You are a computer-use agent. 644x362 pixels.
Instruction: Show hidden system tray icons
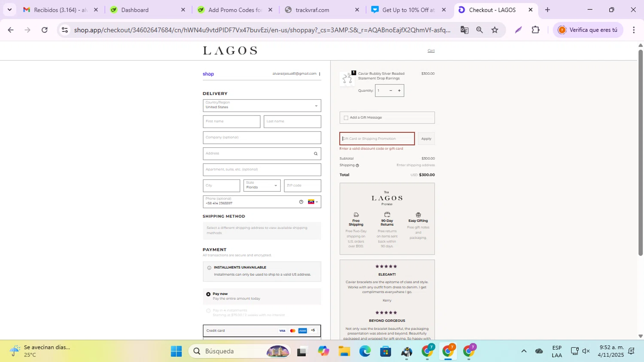pos(524,351)
